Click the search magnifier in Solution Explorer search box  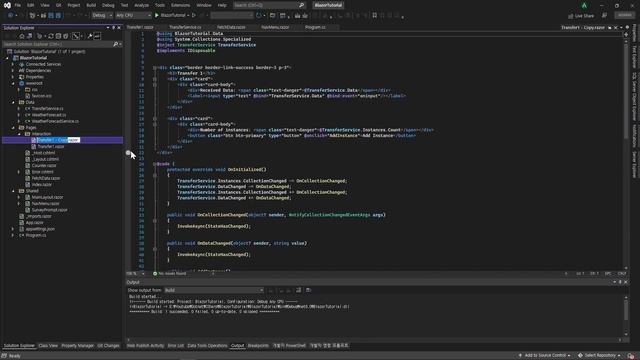click(x=116, y=44)
